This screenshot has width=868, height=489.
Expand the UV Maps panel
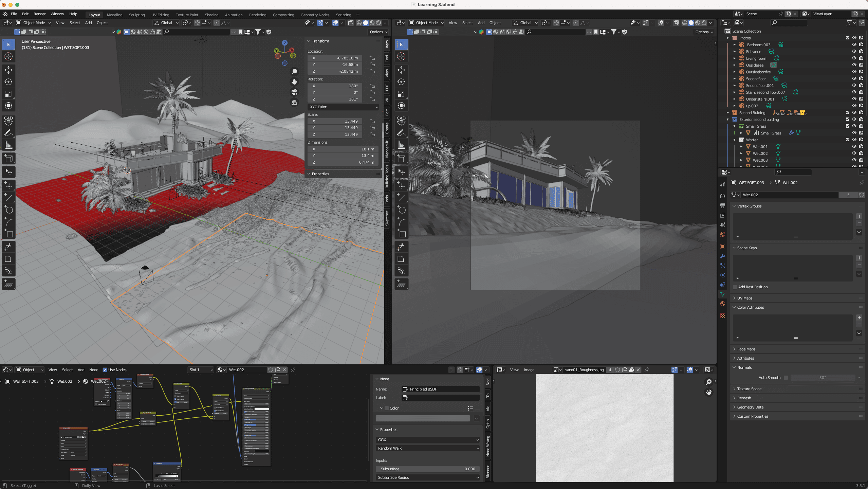[x=745, y=298]
